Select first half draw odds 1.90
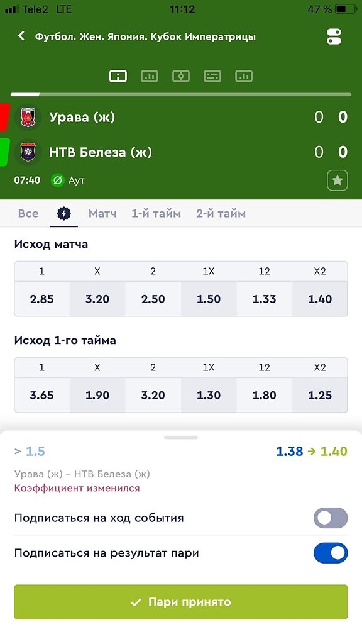 (97, 395)
